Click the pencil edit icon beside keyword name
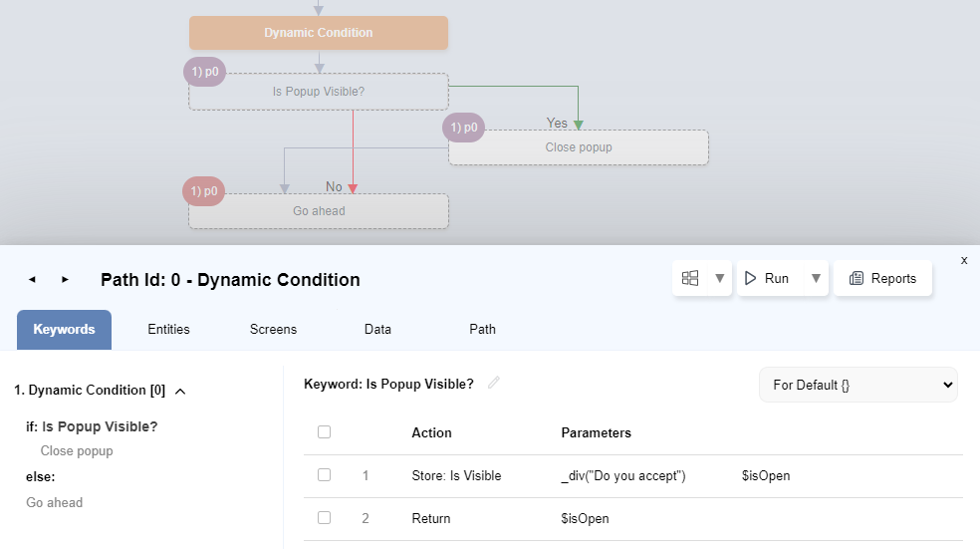Image resolution: width=980 pixels, height=549 pixels. [494, 384]
